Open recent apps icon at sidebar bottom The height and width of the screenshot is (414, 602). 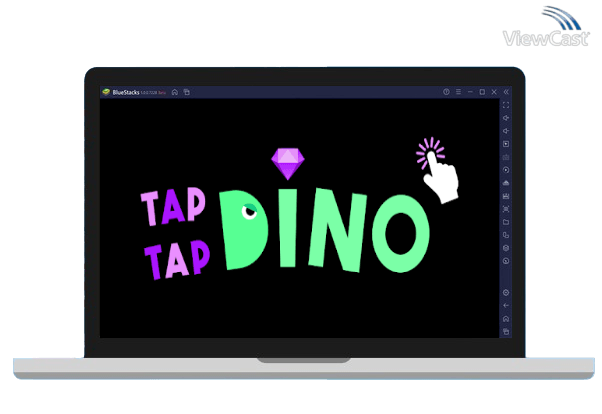pyautogui.click(x=506, y=331)
